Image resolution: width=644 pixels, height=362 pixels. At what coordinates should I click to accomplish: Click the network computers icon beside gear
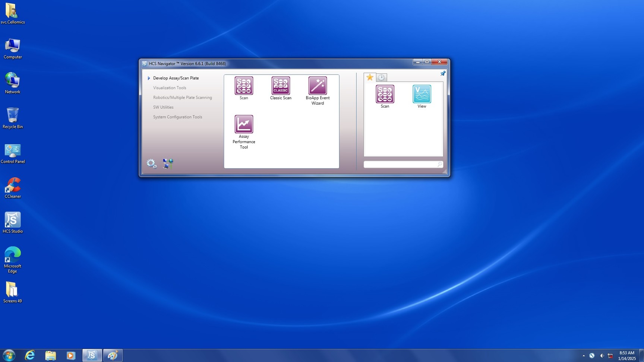(168, 163)
